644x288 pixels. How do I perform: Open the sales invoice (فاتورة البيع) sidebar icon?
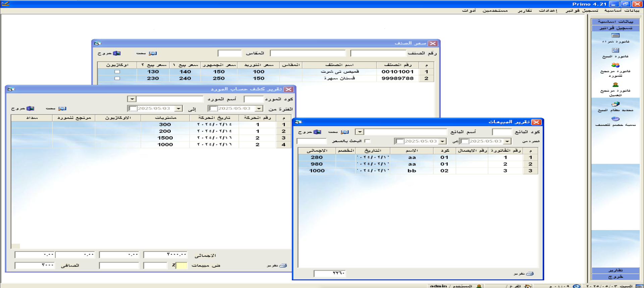tap(615, 50)
